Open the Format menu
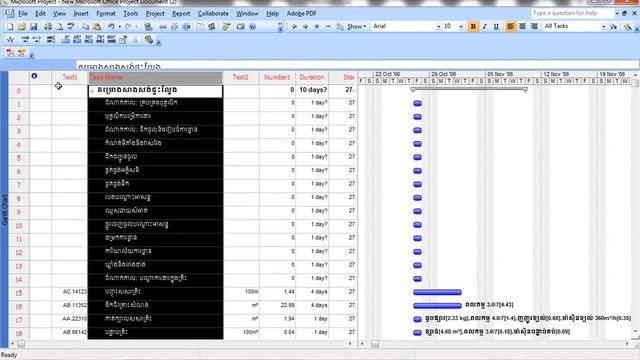The height and width of the screenshot is (360, 640). click(x=106, y=13)
